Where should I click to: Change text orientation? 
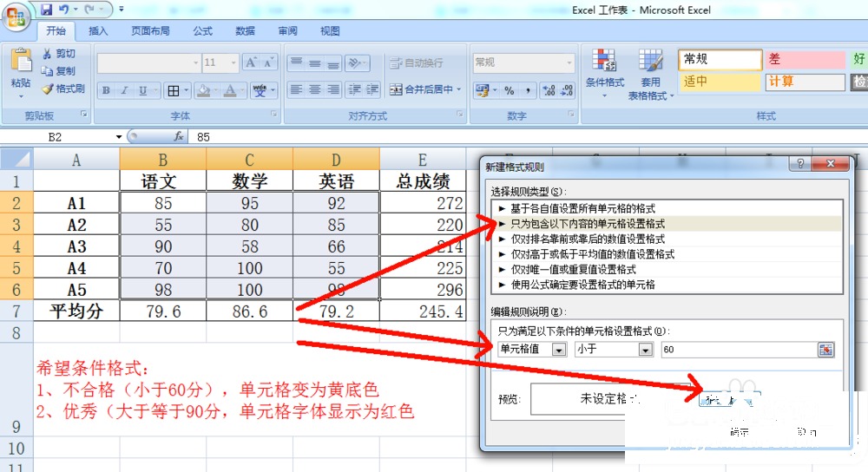[357, 62]
